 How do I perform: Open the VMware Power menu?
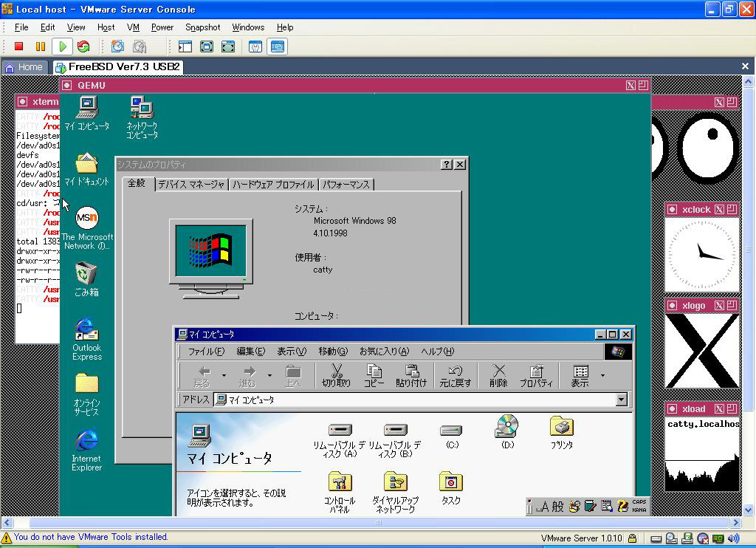[162, 27]
